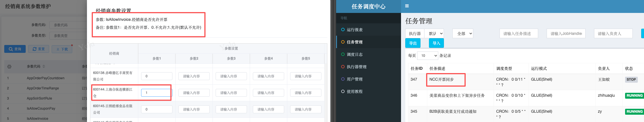Click the IsAllowInvoice parameter row
The height and width of the screenshot is (122, 644).
coord(45,118)
